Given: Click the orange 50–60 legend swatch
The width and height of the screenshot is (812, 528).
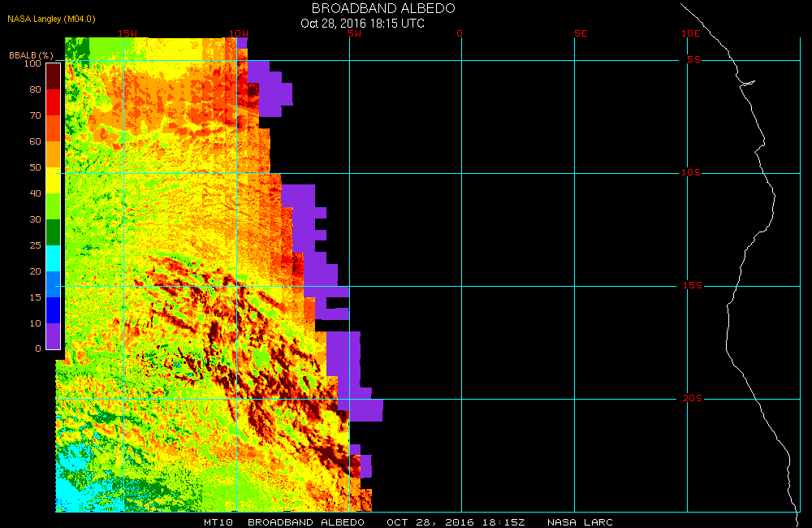Looking at the screenshot, I should tap(53, 154).
